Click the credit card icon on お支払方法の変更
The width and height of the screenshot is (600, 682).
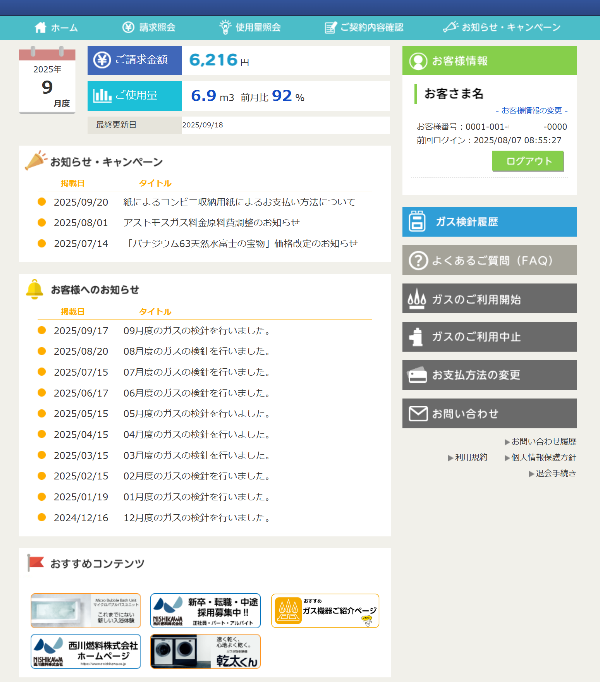click(418, 376)
